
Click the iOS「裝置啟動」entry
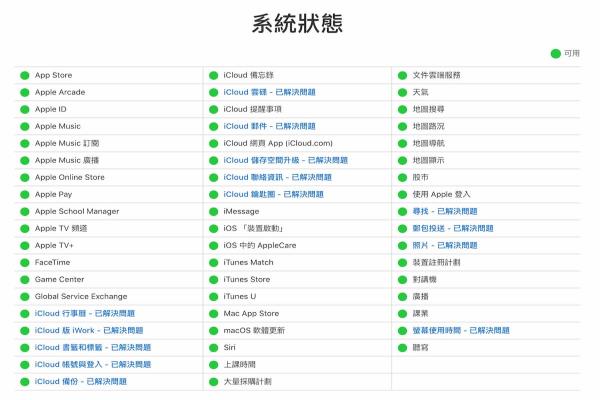pos(253,229)
